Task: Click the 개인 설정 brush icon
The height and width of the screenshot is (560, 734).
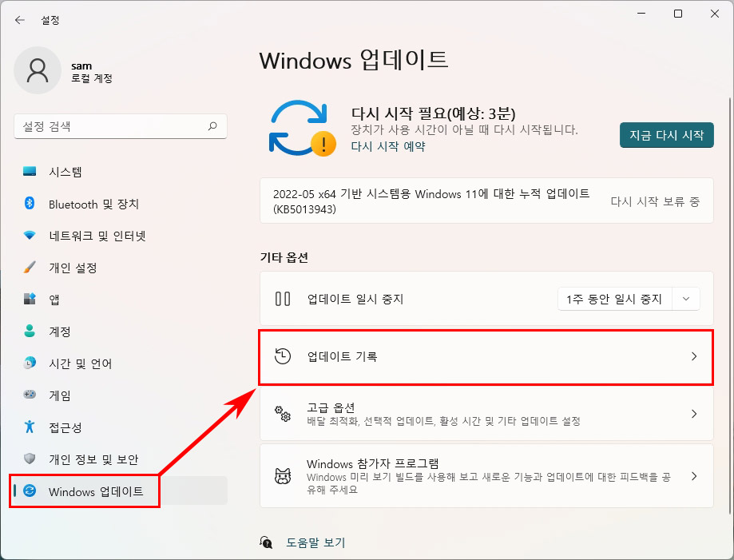Action: (x=29, y=268)
